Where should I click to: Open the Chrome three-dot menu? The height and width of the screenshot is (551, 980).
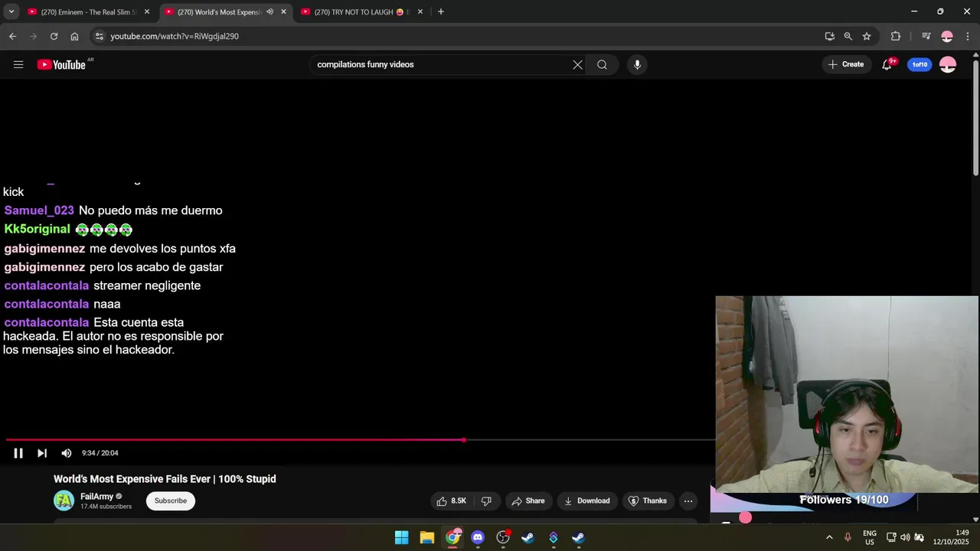coord(967,36)
